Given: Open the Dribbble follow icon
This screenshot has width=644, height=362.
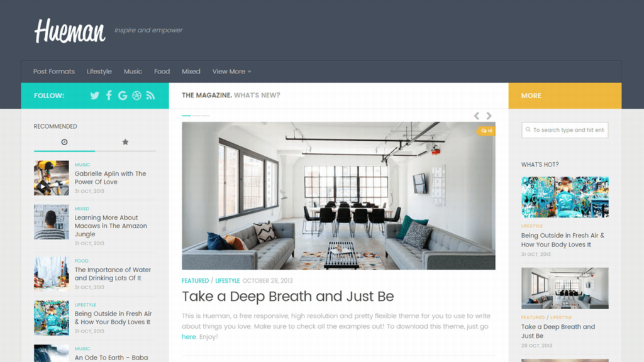Looking at the screenshot, I should coord(136,96).
